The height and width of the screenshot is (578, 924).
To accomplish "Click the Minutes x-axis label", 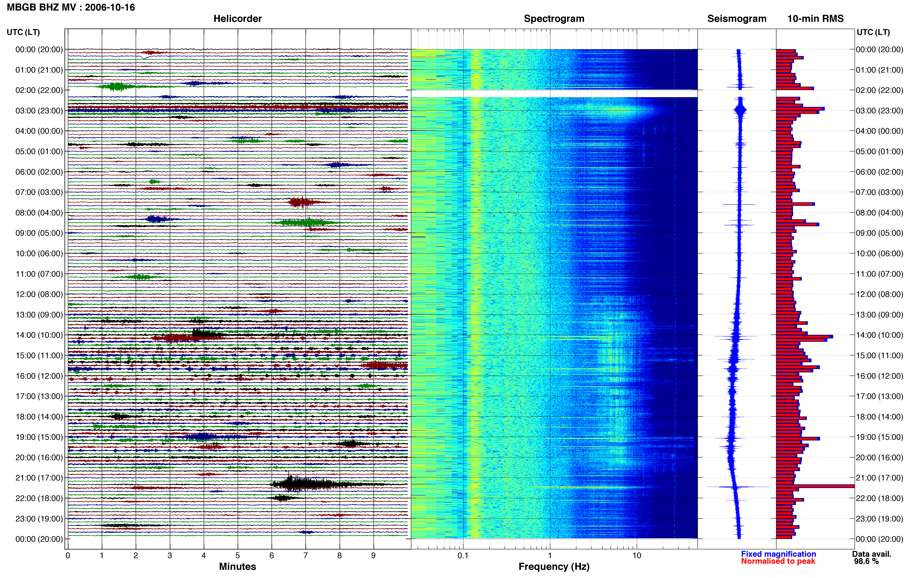I will point(238,566).
